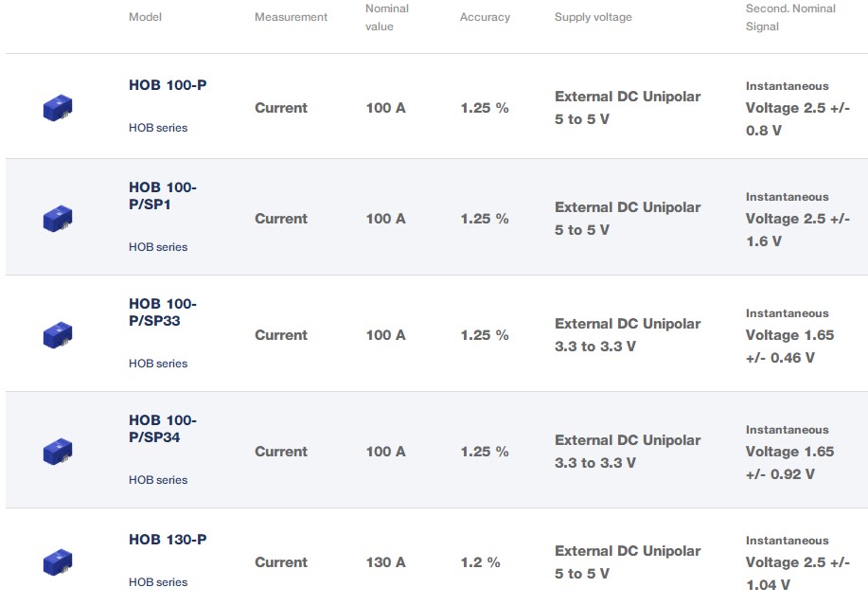Sort by the Nominal value column header
868x605 pixels.
(x=387, y=17)
